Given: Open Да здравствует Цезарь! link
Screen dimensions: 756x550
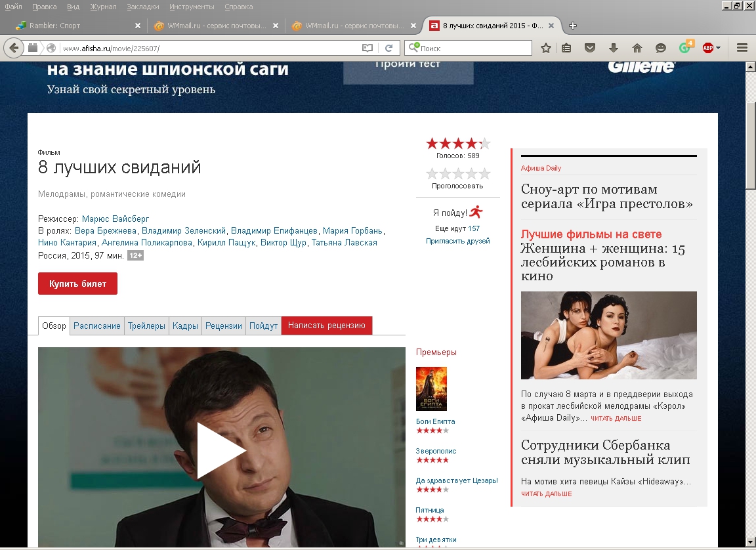Looking at the screenshot, I should [x=457, y=480].
